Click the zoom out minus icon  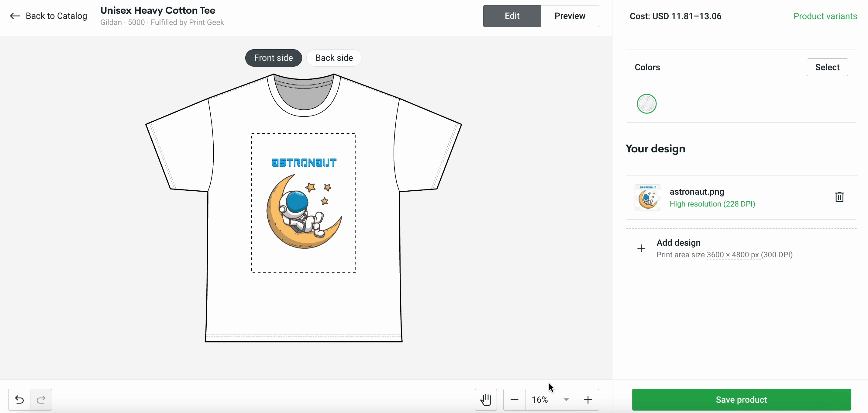tap(514, 400)
